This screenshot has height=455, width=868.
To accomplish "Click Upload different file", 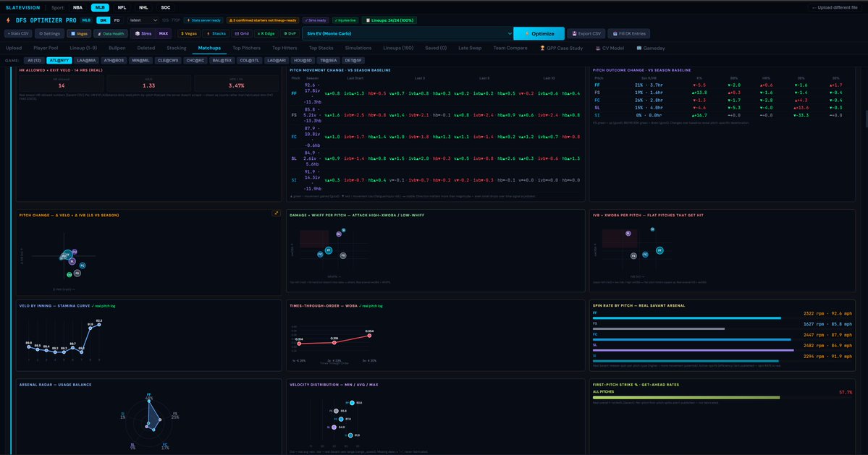I will tap(834, 8).
